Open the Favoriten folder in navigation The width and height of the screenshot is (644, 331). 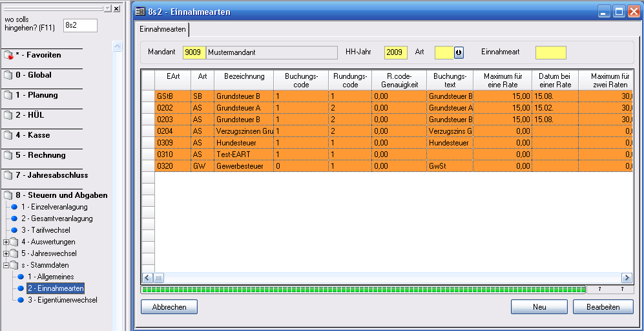(38, 55)
